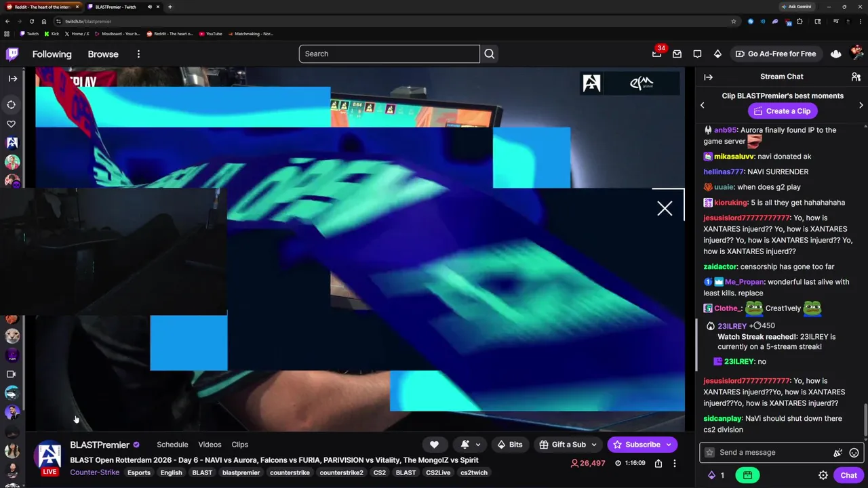
Task: Click username sidcanplay in chat
Action: [722, 419]
